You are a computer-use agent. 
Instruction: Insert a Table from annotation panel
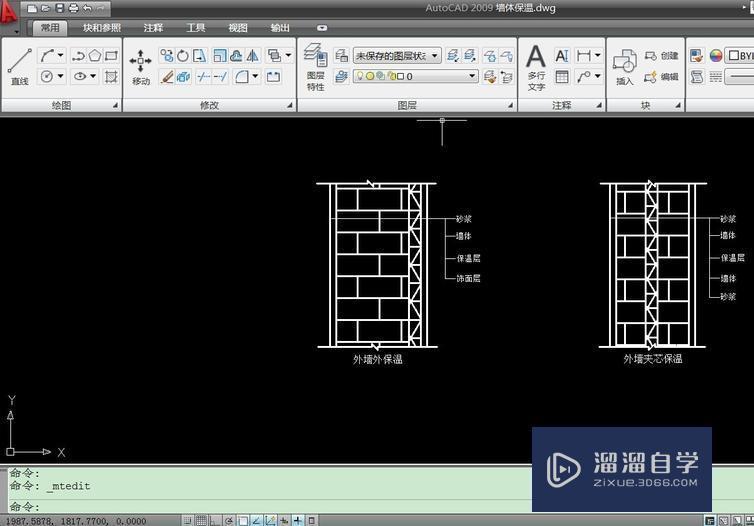(x=562, y=76)
